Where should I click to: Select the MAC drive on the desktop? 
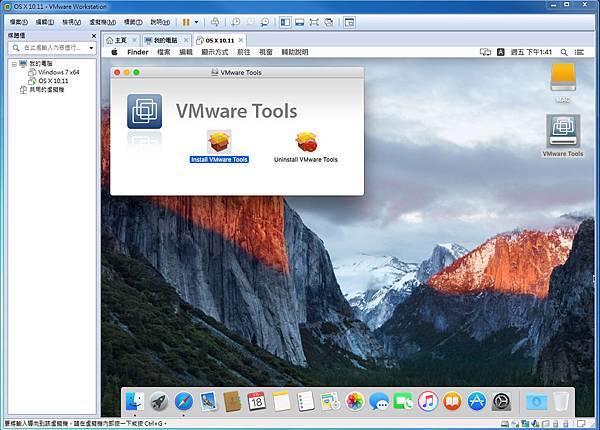(563, 82)
